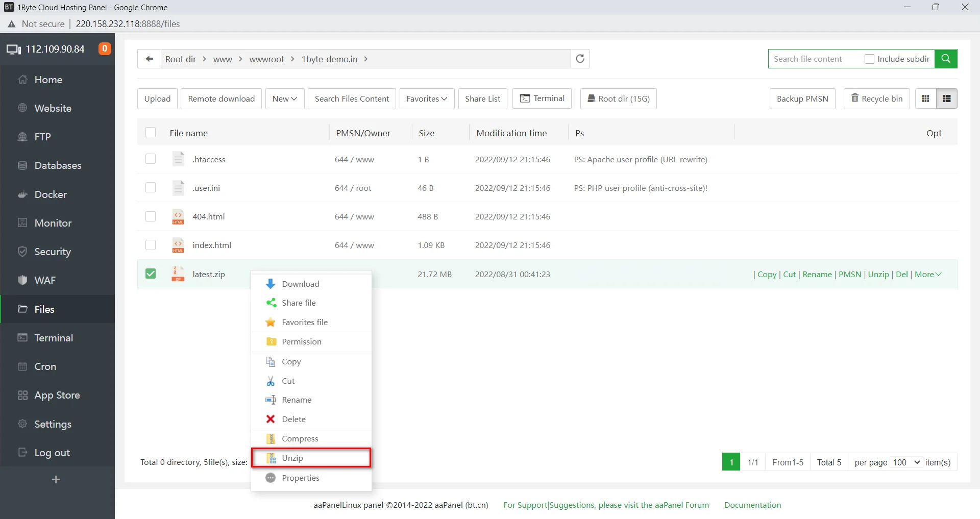
Task: Click the Backup PMSN button
Action: click(802, 98)
